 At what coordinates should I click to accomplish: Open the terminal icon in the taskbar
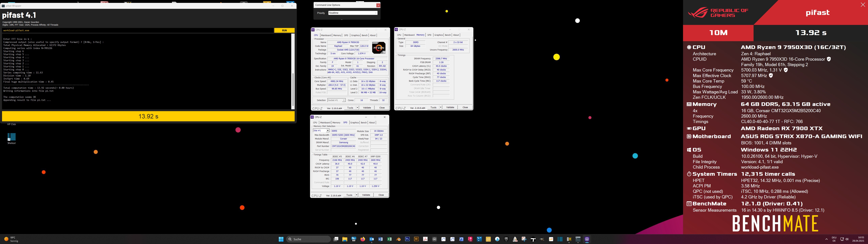tap(578, 239)
